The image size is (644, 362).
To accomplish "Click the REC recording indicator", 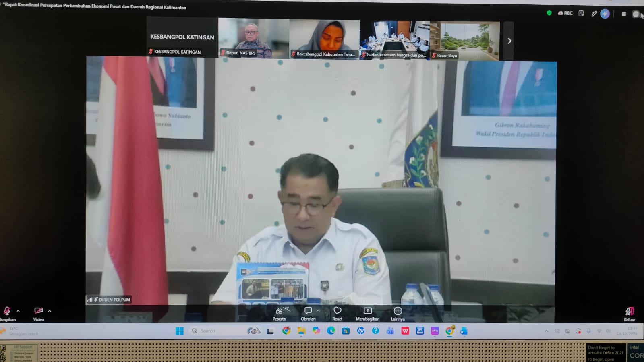I will pyautogui.click(x=565, y=13).
